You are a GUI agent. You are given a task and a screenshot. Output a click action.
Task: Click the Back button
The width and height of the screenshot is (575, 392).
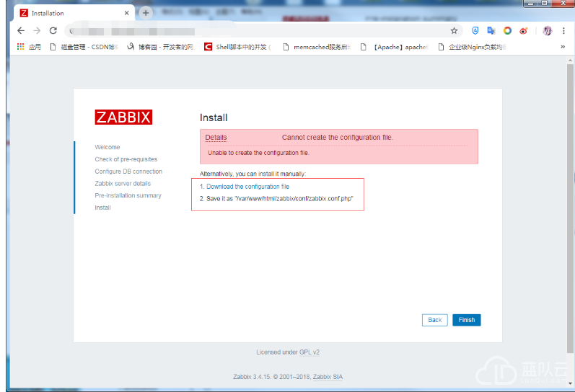tap(434, 320)
